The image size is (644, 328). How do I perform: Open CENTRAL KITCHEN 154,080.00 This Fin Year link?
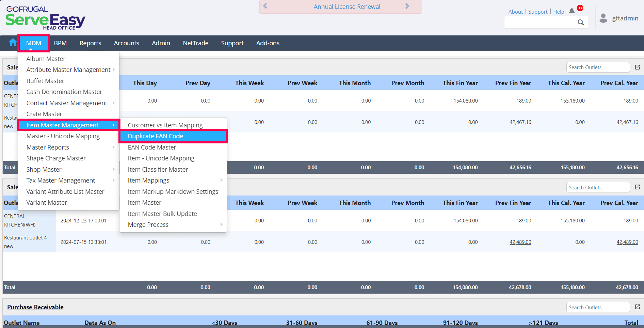coord(465,220)
